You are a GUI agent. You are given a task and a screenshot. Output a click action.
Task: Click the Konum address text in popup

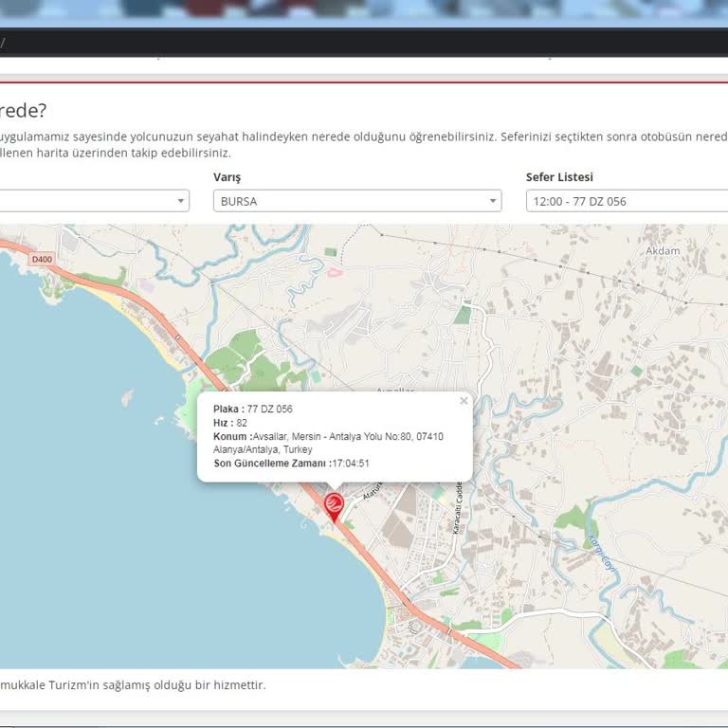pos(347,437)
